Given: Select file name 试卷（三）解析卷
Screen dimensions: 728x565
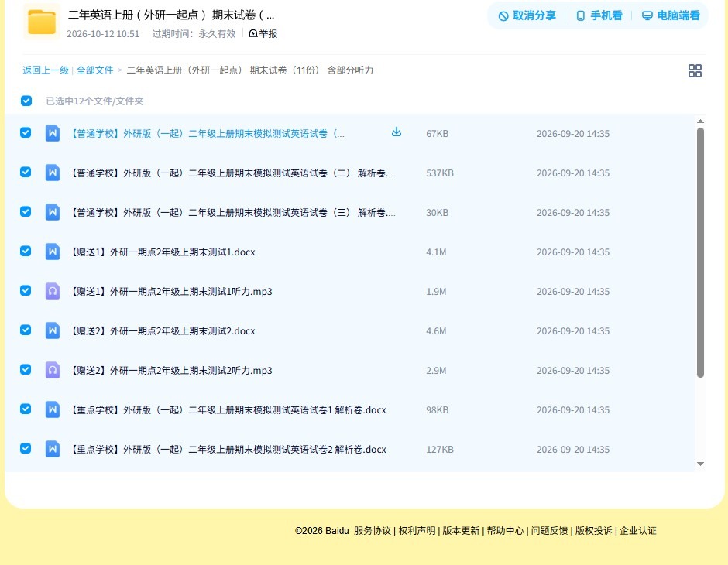Looking at the screenshot, I should pos(232,212).
